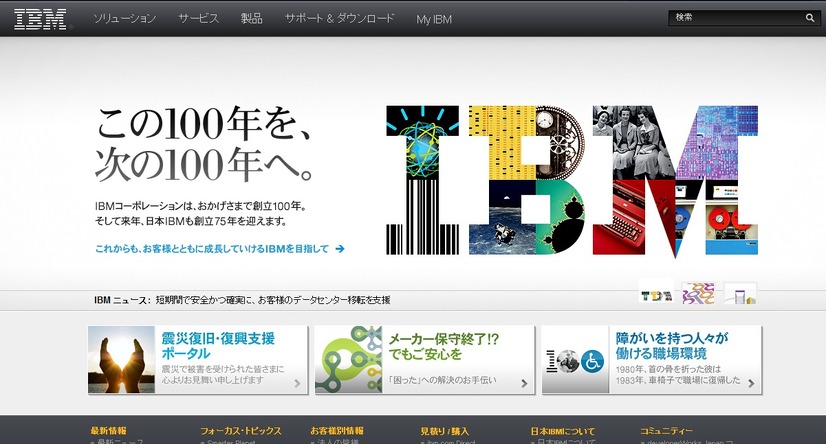Click the お客様別情報 footer heading

point(337,431)
